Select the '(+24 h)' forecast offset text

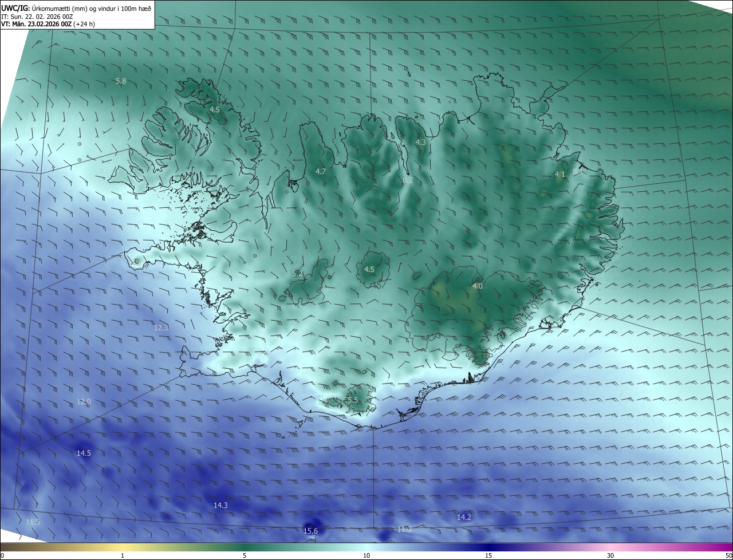[84, 24]
